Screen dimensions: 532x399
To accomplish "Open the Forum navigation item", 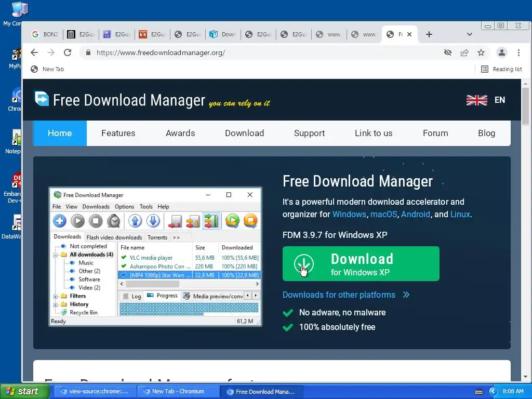I will coord(435,133).
